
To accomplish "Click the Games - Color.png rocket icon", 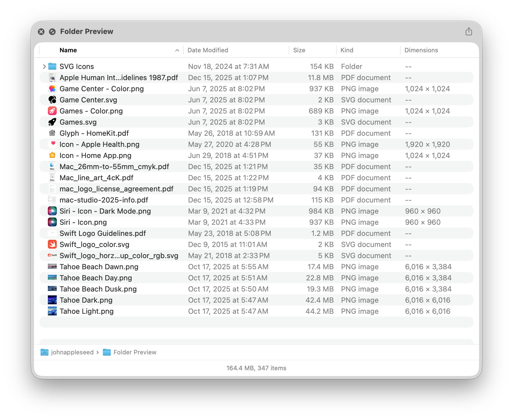I will (x=52, y=111).
